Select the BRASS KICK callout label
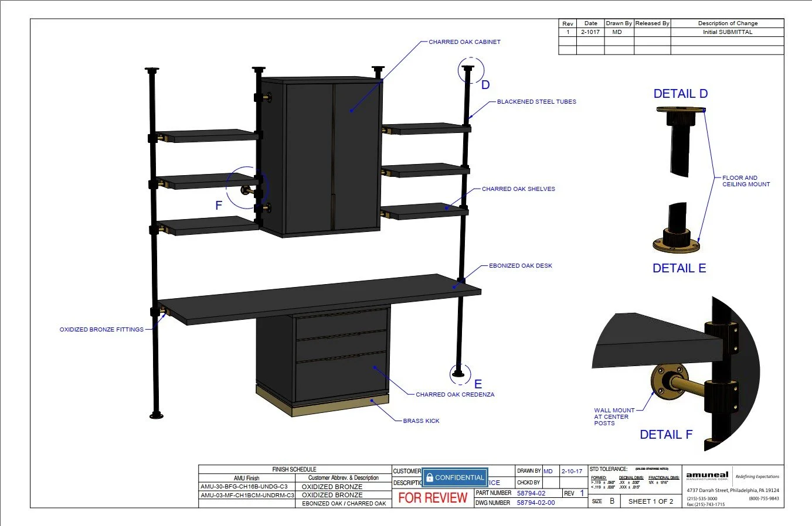This screenshot has width=812, height=526. [421, 421]
